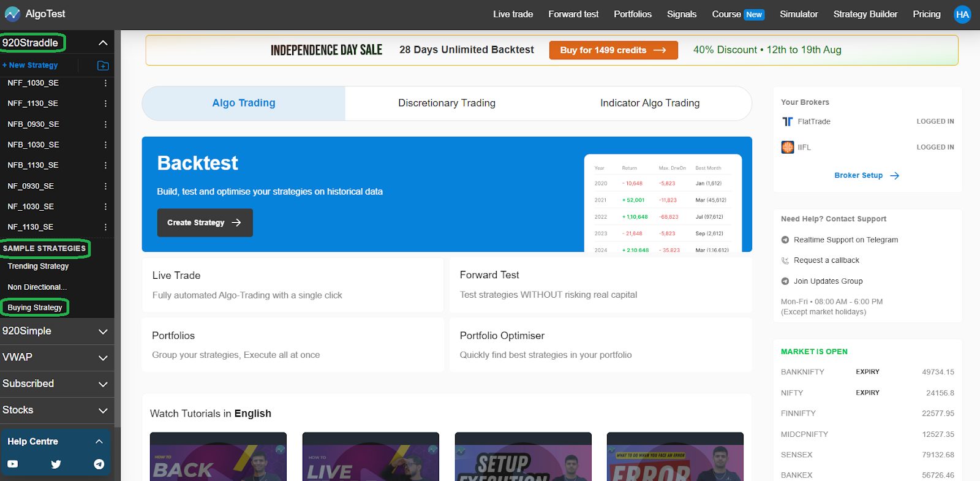Switch to the Discretionary Trading tab
The height and width of the screenshot is (481, 980).
coord(447,103)
